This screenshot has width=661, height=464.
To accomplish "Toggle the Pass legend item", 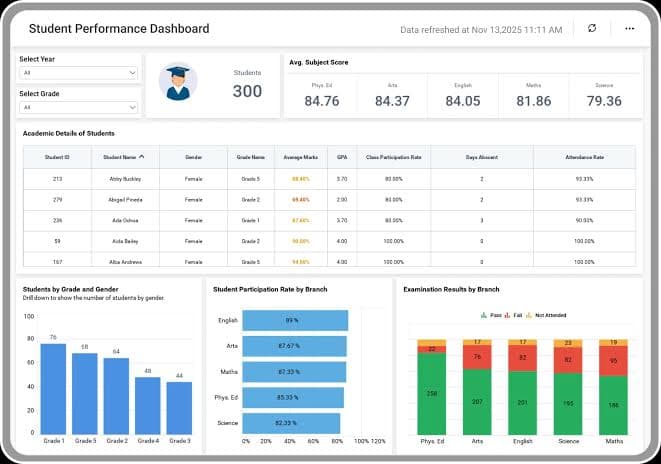I will point(492,315).
